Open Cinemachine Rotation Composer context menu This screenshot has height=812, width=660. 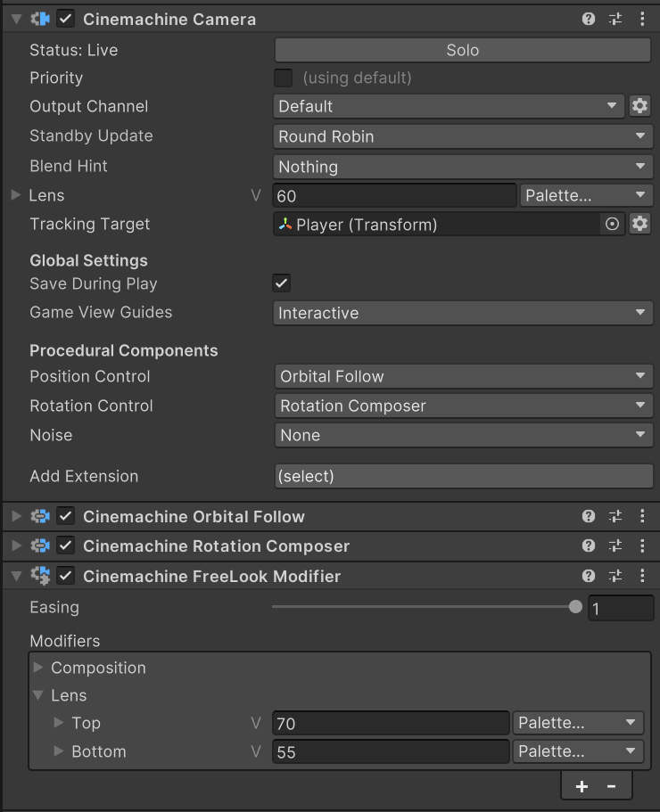pyautogui.click(x=642, y=545)
